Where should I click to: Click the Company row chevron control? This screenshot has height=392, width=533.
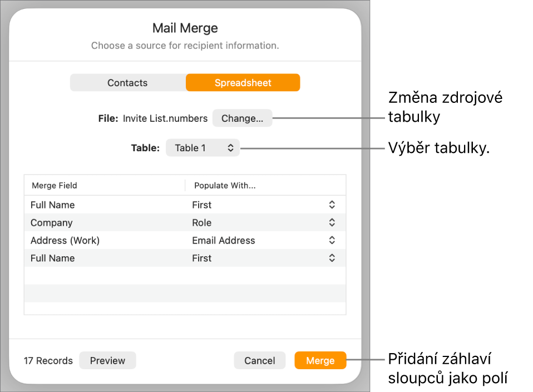coord(332,222)
